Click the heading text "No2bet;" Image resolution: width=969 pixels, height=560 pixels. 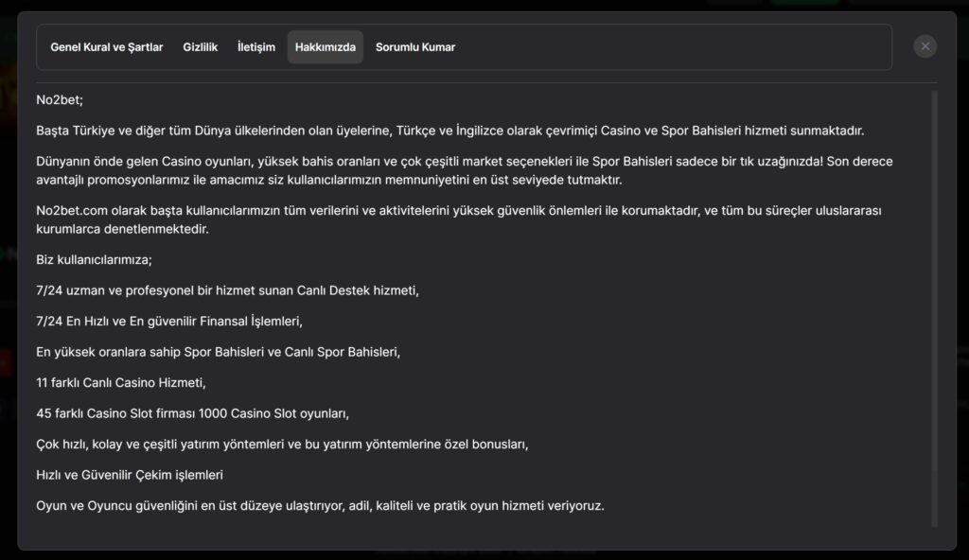pos(60,100)
